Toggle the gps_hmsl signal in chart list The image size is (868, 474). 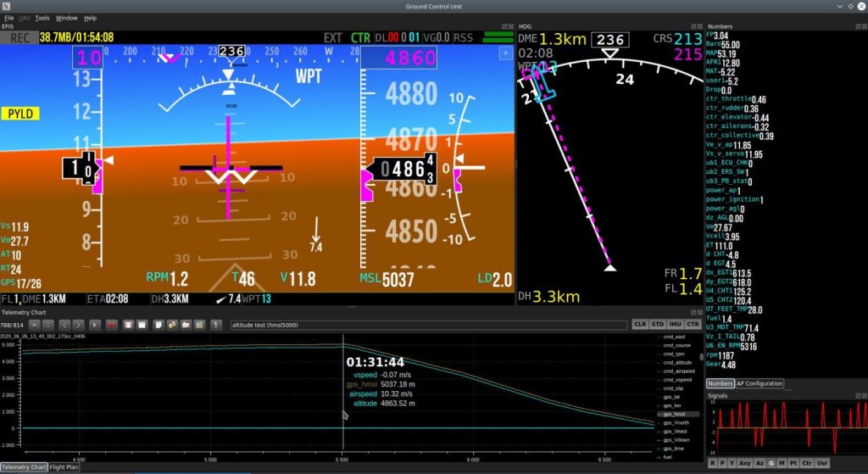[674, 414]
